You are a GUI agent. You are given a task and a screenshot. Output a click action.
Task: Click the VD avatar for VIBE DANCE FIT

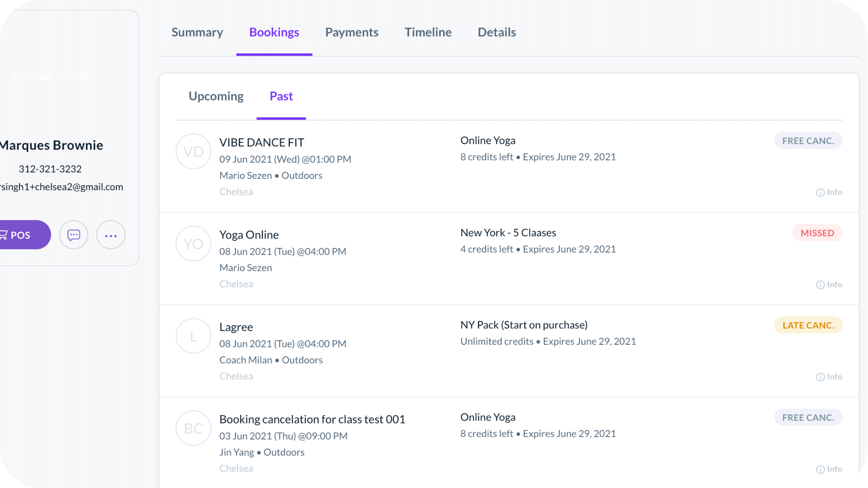193,152
